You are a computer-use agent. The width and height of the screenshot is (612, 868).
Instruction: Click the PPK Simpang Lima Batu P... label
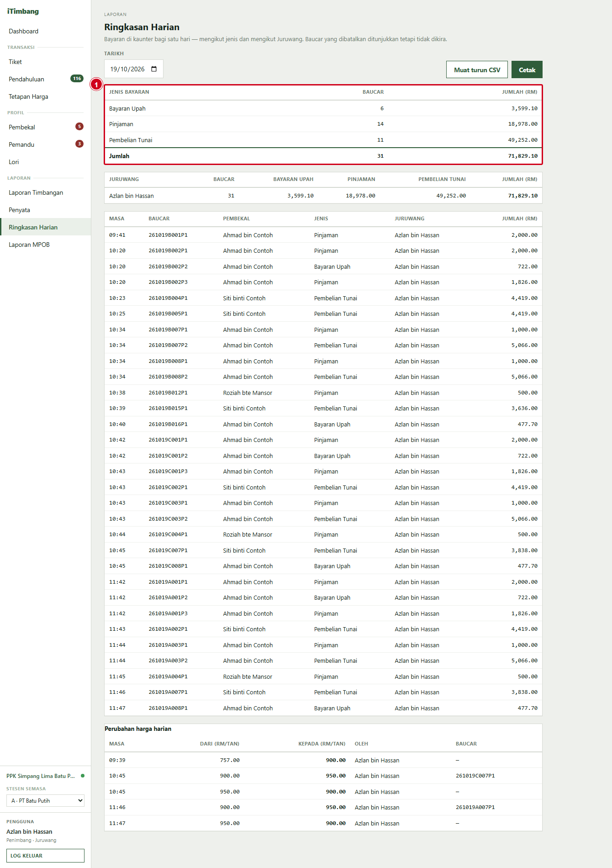point(41,776)
